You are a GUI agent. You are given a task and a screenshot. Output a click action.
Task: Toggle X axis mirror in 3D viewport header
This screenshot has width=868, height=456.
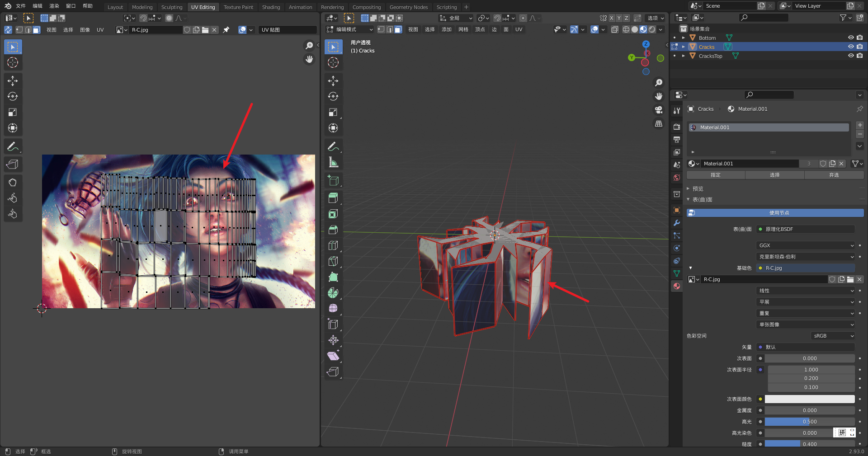611,18
